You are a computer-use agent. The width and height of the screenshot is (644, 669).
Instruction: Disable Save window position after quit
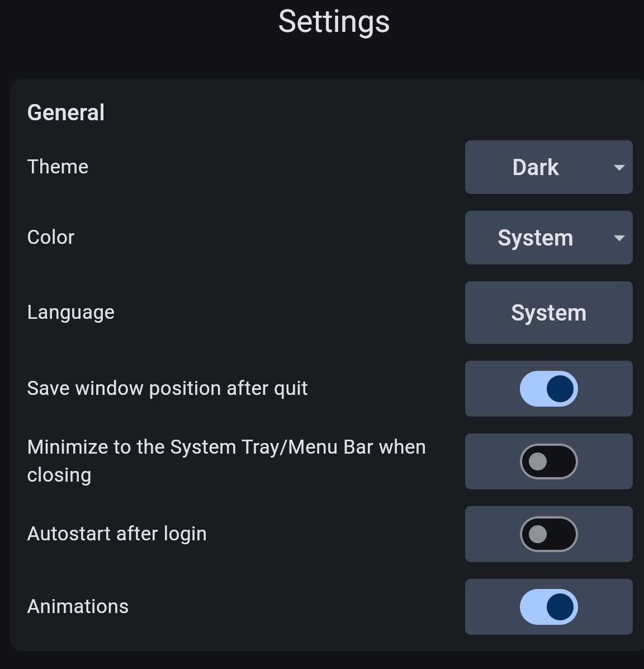548,389
